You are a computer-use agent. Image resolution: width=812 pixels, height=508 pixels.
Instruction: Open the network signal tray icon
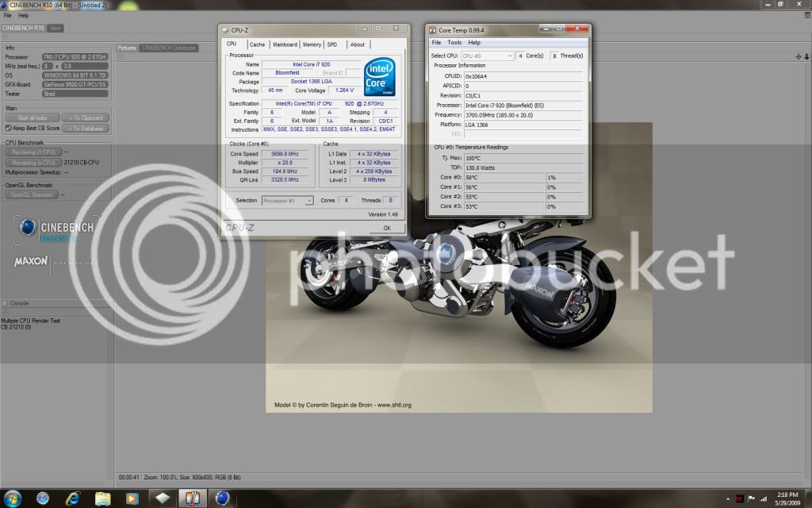coord(764,498)
